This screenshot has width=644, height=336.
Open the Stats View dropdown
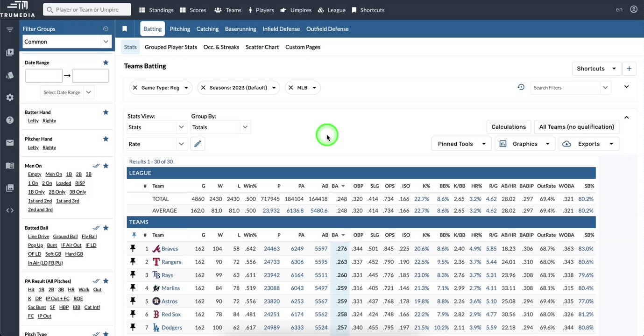click(x=157, y=127)
